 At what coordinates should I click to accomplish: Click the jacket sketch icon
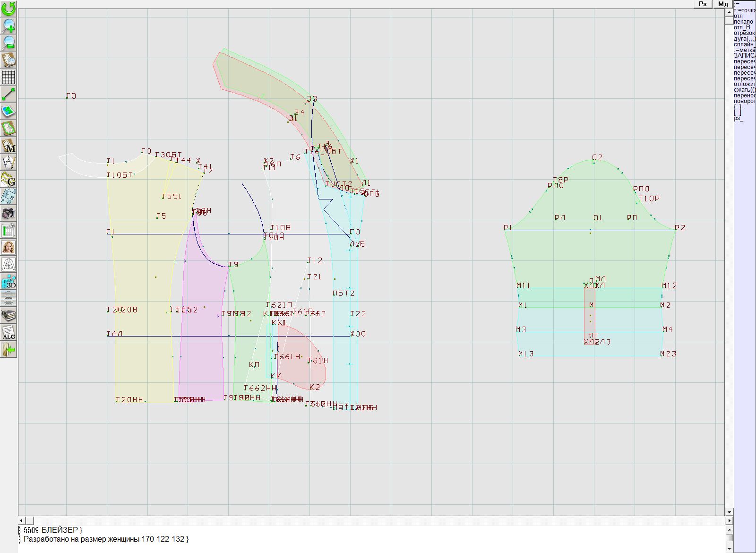tap(9, 264)
